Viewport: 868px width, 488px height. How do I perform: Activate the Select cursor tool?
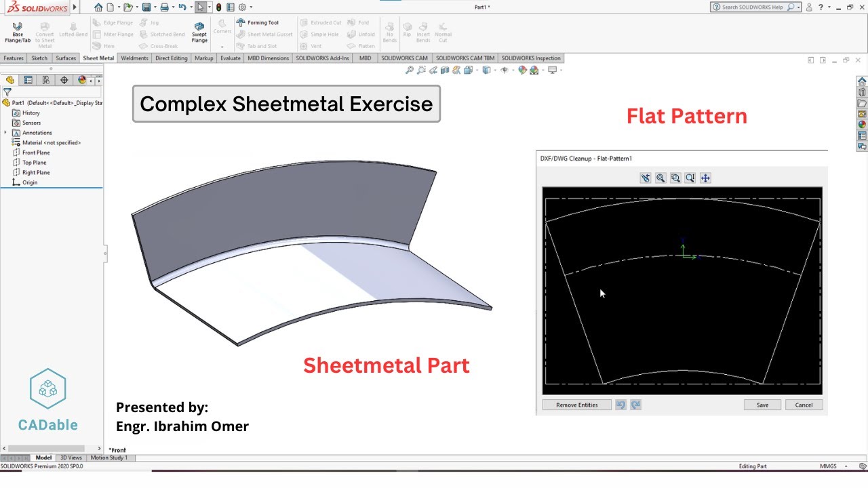pos(200,7)
